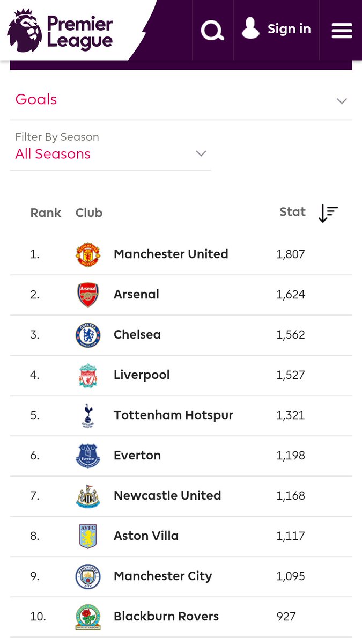The image size is (362, 644).
Task: Open the Manchester City club link
Action: pos(163,576)
